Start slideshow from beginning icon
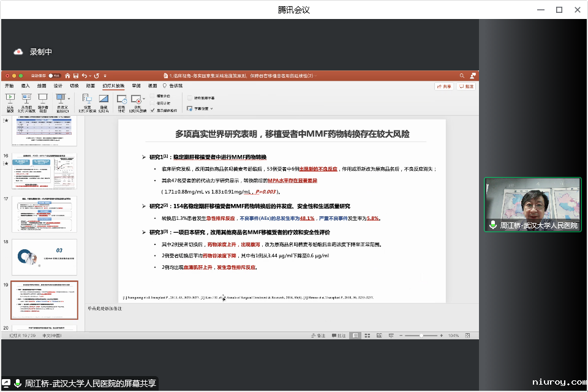This screenshot has height=392, width=588. coord(10,97)
